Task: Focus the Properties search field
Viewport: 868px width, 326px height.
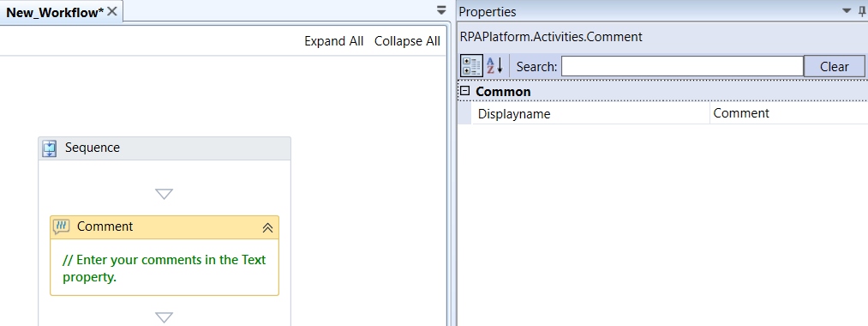Action: [x=682, y=67]
